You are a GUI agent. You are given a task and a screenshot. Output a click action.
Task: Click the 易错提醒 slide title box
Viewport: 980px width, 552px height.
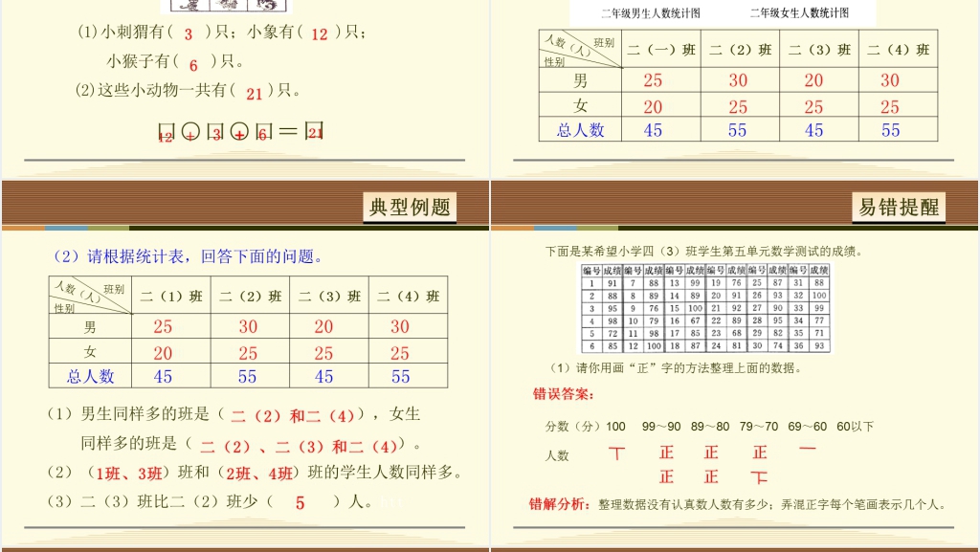click(898, 207)
